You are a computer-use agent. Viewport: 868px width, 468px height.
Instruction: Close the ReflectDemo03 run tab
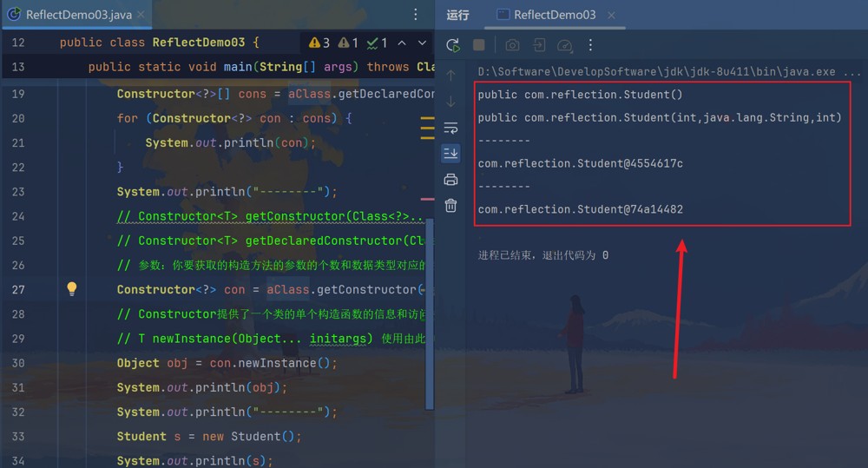click(x=611, y=15)
